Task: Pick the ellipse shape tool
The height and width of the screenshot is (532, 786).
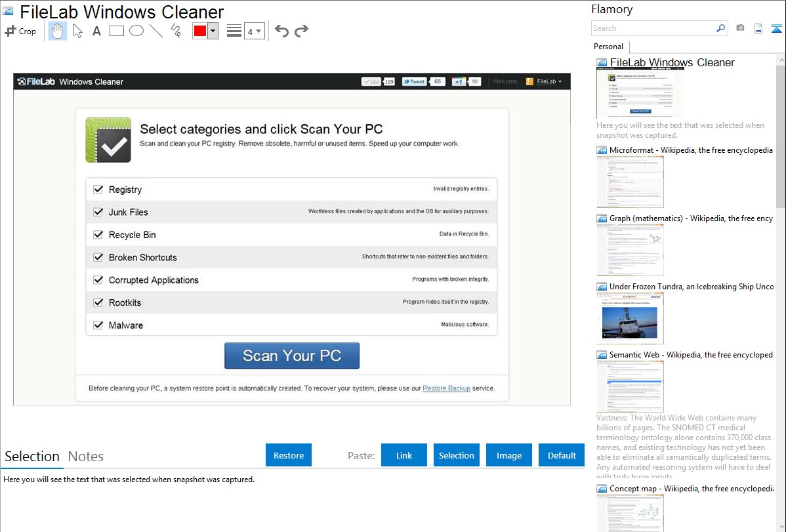Action: pos(136,31)
